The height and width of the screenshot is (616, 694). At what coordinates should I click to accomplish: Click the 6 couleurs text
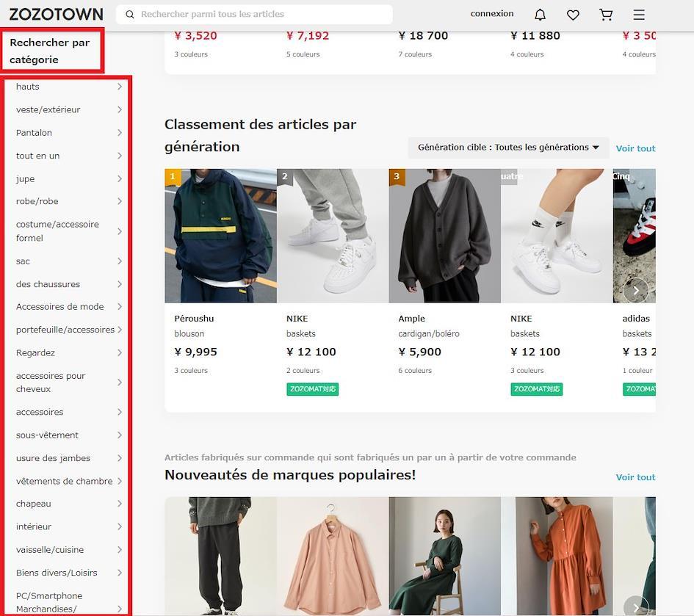point(415,370)
